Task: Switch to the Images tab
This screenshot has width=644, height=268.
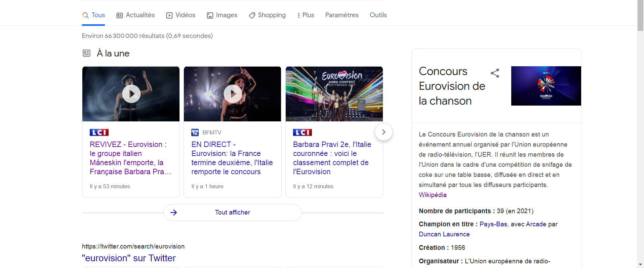Action: click(222, 15)
